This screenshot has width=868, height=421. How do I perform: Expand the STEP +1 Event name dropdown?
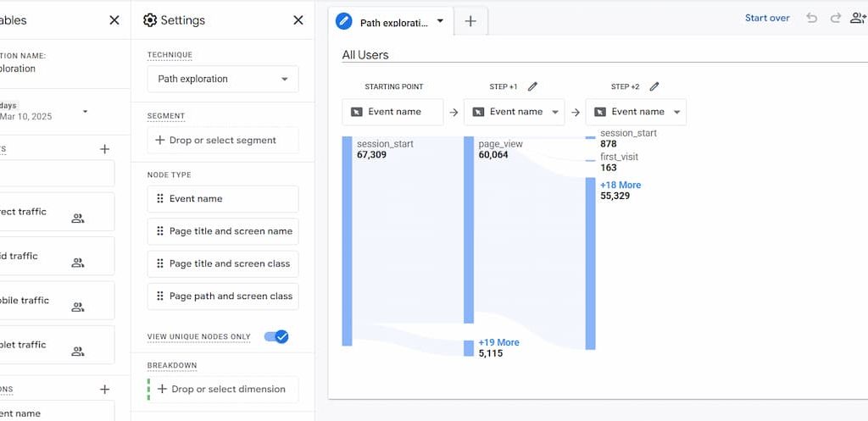coord(515,112)
